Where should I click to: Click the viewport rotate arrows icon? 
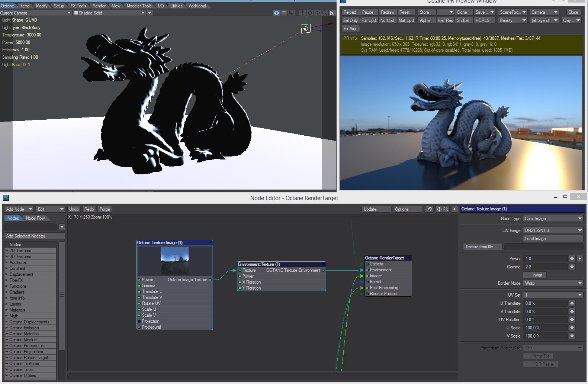pos(317,13)
